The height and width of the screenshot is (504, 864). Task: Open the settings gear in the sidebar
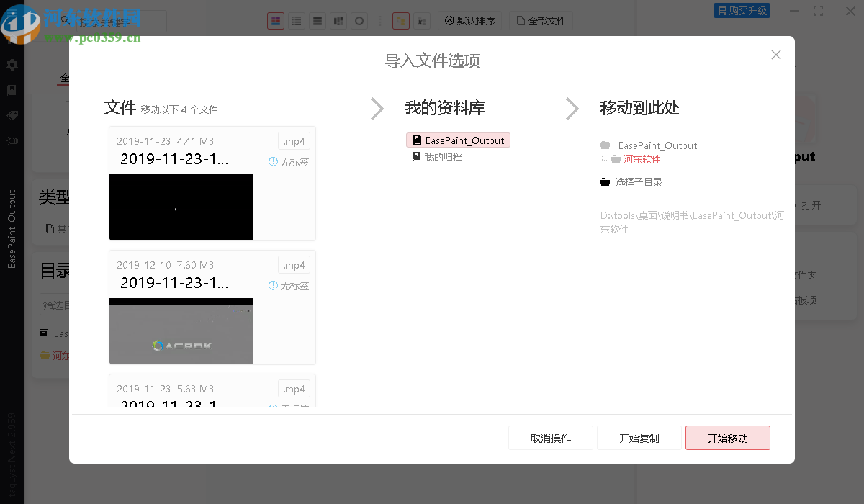(x=12, y=65)
